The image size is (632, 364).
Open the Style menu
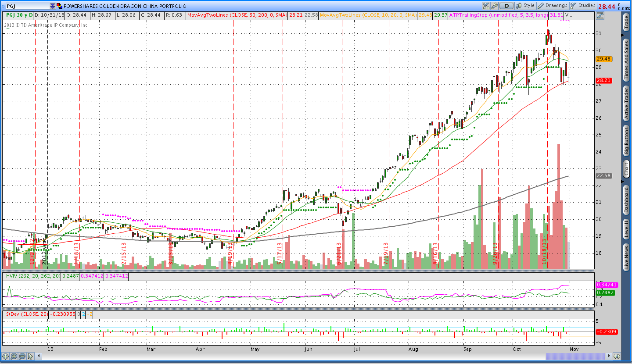[x=525, y=6]
